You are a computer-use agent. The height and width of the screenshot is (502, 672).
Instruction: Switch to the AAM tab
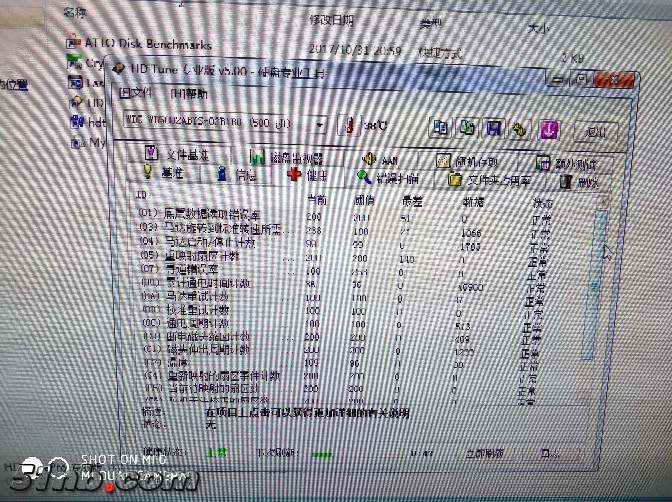[381, 160]
